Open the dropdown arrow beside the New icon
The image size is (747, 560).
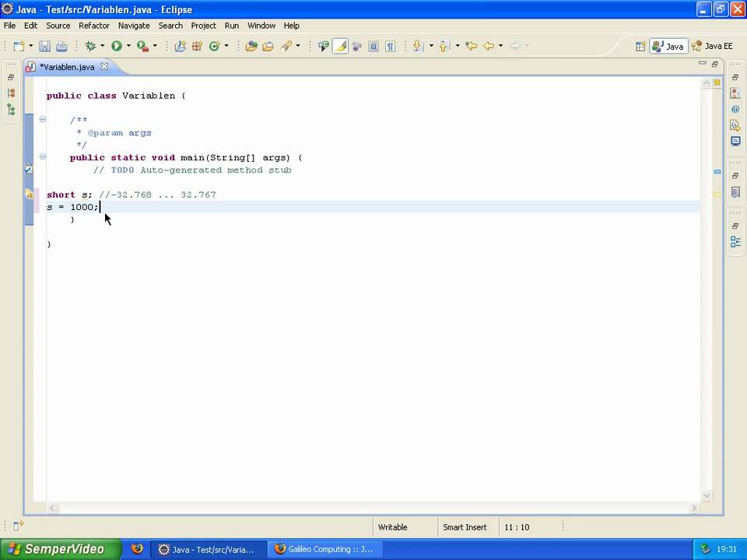(x=31, y=46)
